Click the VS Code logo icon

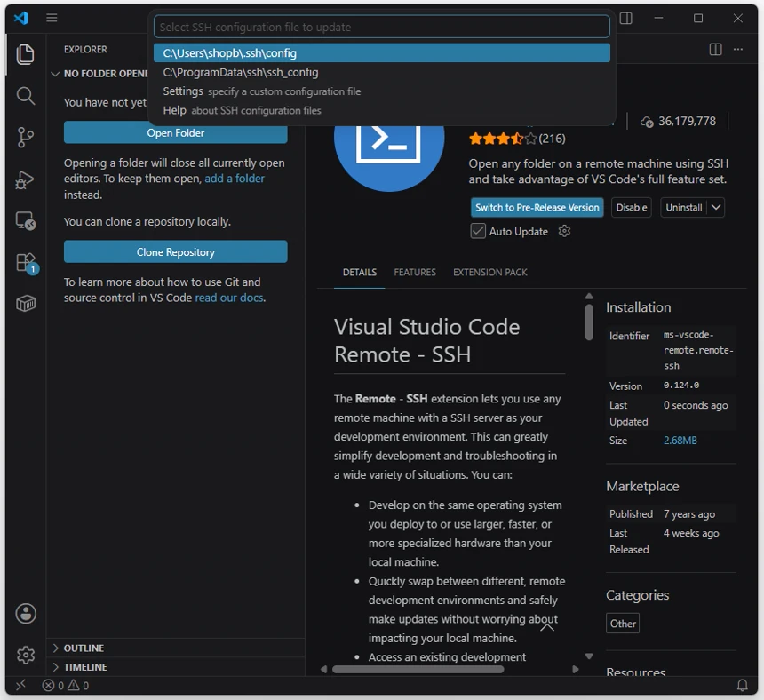click(21, 18)
